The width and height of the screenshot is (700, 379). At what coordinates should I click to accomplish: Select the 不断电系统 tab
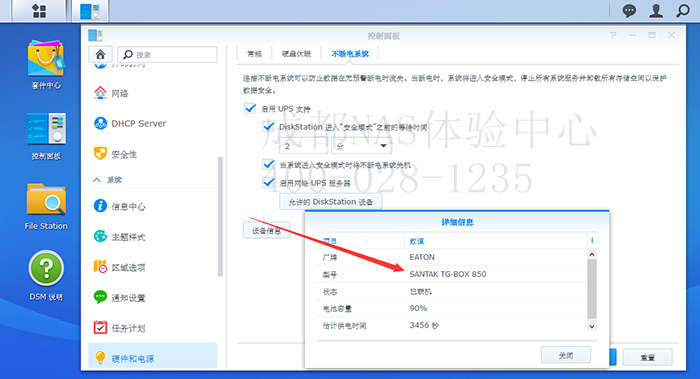350,54
